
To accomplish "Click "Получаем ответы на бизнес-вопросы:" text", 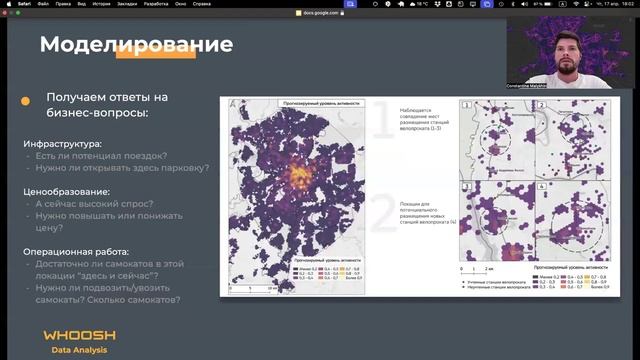I will (107, 105).
